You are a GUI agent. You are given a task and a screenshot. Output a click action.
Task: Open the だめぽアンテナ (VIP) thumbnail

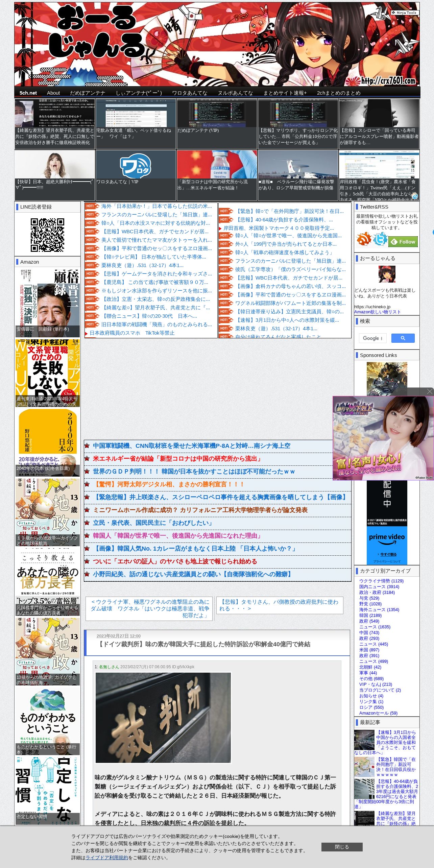point(217,124)
